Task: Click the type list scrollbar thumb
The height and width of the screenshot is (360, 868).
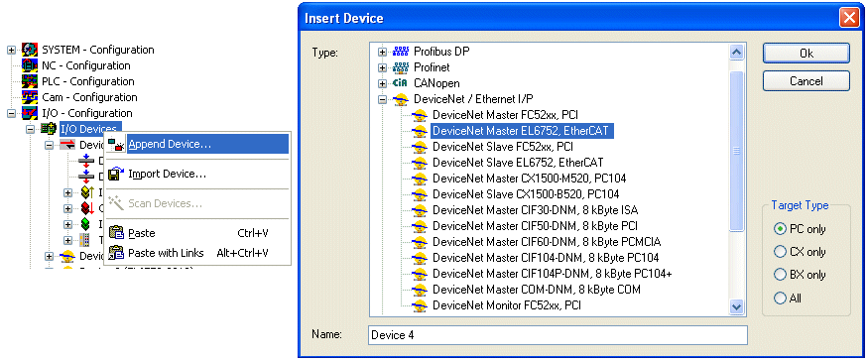Action: 736,150
